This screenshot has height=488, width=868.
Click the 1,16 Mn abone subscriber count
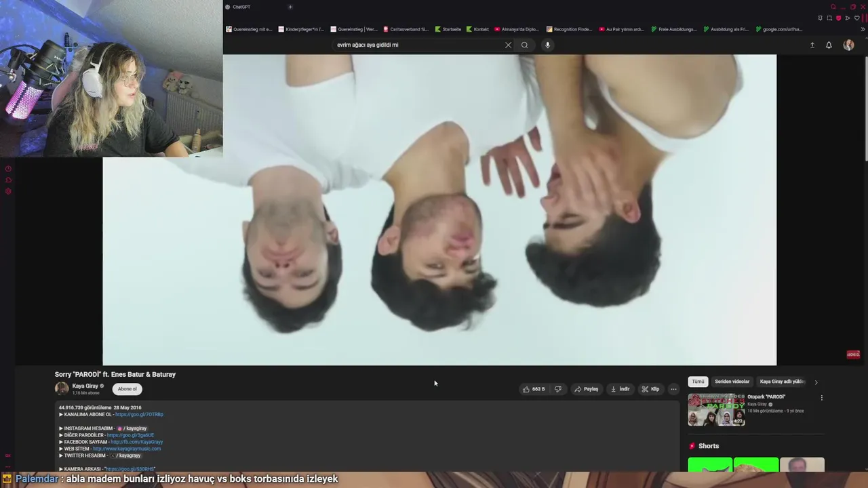[x=85, y=393]
